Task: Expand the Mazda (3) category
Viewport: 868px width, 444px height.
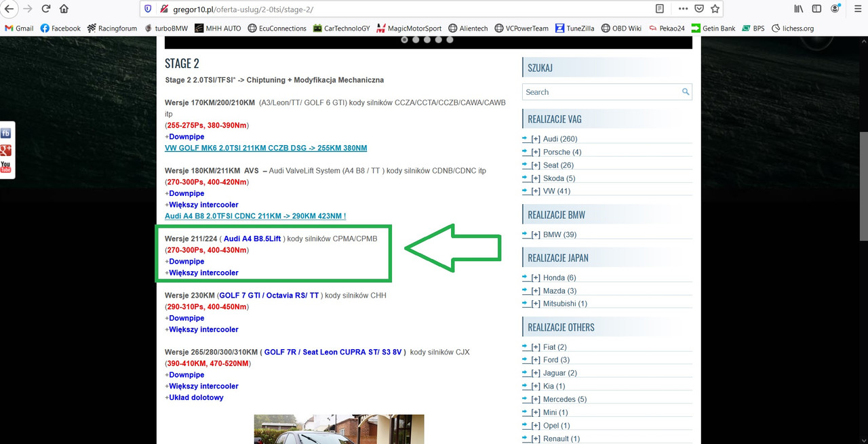Action: 536,291
